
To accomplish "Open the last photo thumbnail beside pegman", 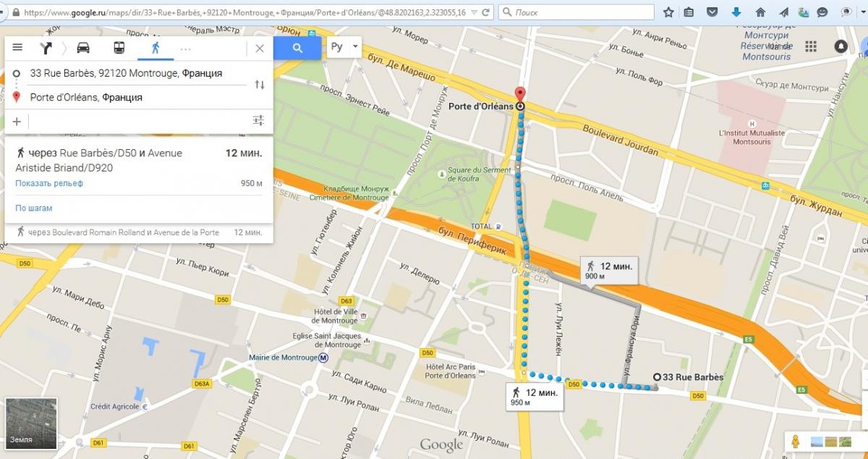I will 844,441.
